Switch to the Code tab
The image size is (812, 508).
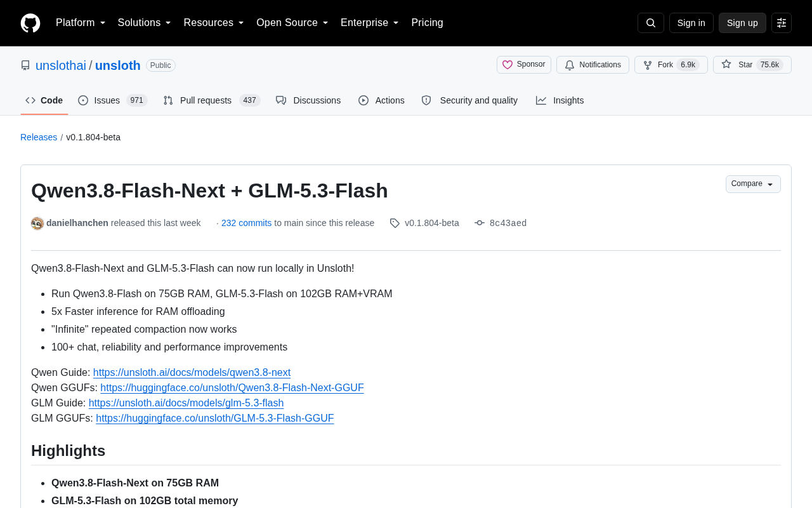(x=44, y=100)
